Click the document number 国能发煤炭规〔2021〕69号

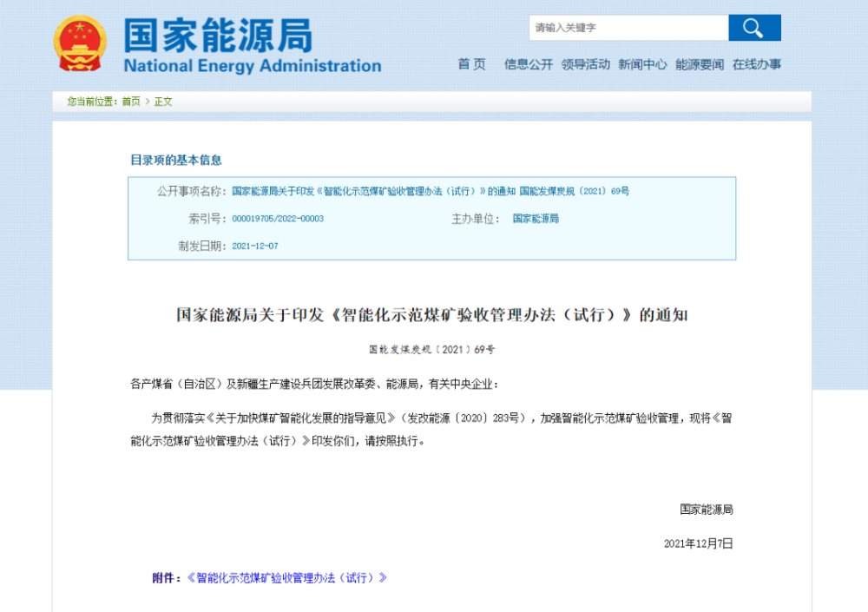(431, 350)
